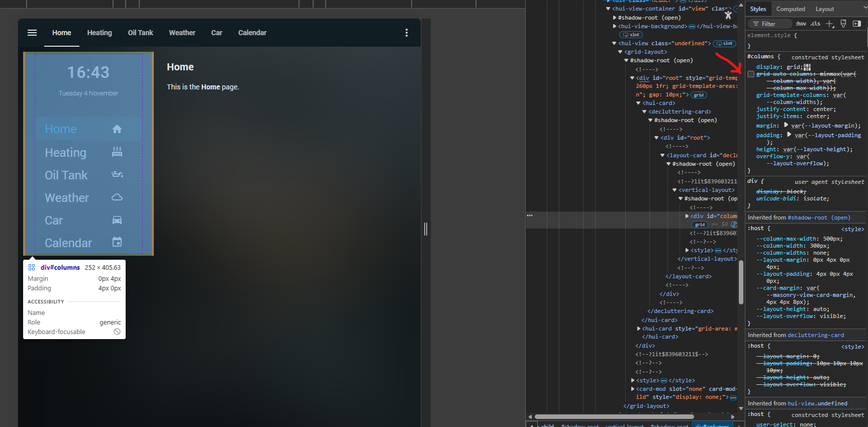Expand ellipsis in hui-view-background element
Viewport: 868px width, 427px height.
[692, 27]
